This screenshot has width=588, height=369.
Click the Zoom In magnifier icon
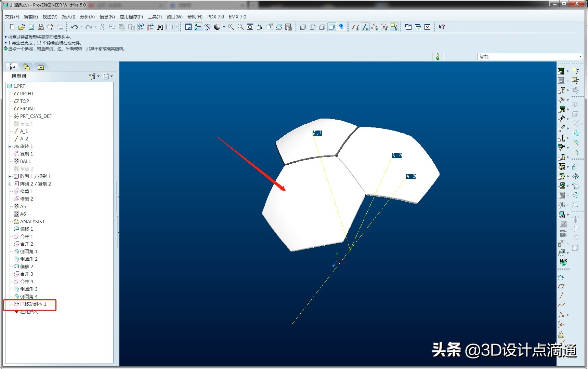[x=231, y=27]
